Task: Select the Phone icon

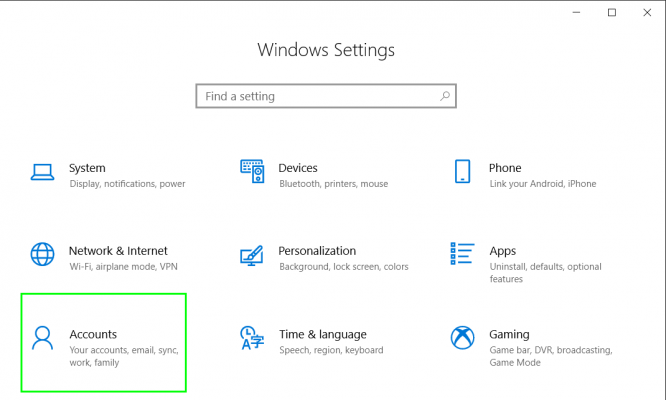Action: coord(462,172)
